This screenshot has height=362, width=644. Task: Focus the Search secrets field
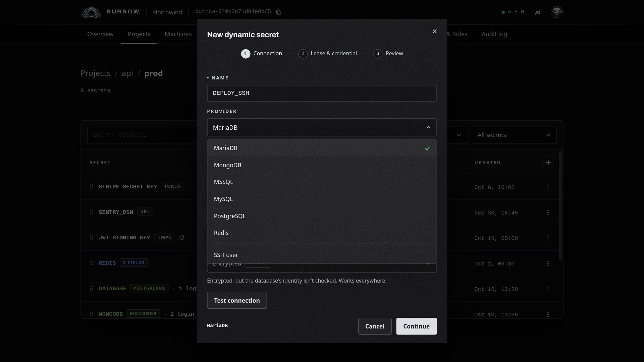143,135
